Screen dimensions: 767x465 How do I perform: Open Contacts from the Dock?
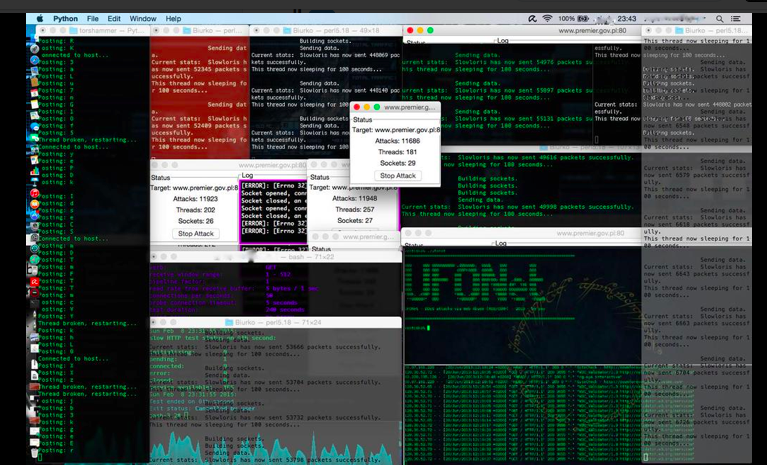[34, 82]
